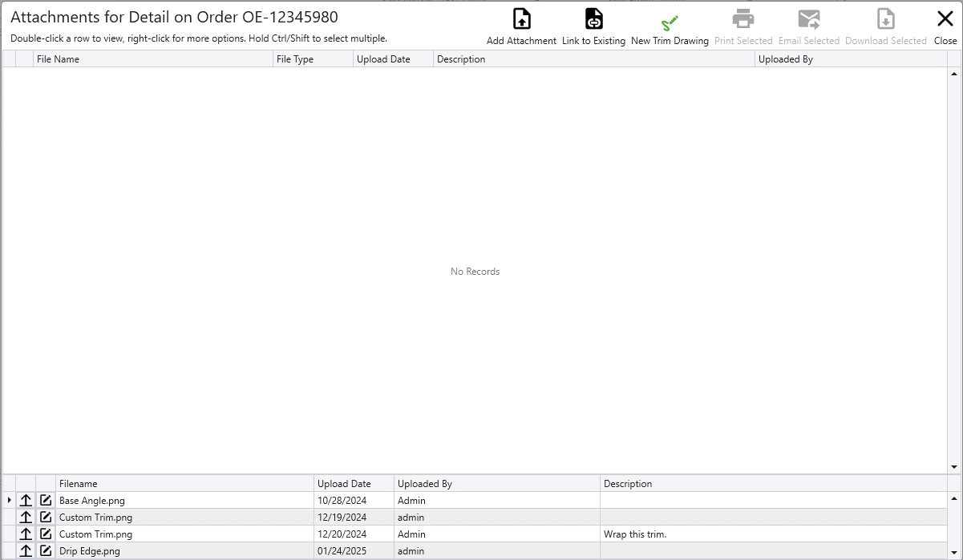Select the Drip Edge.png filename cell
Viewport: 963px width, 560px height.
(x=184, y=551)
